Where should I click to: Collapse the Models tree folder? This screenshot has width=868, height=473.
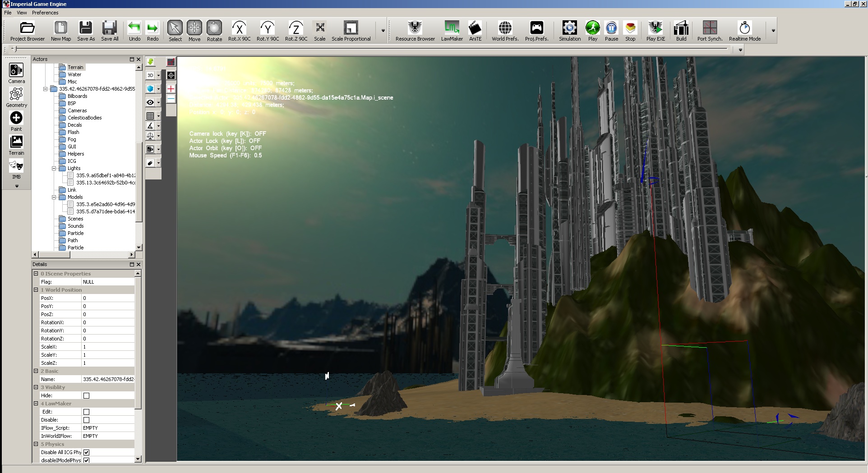point(54,197)
